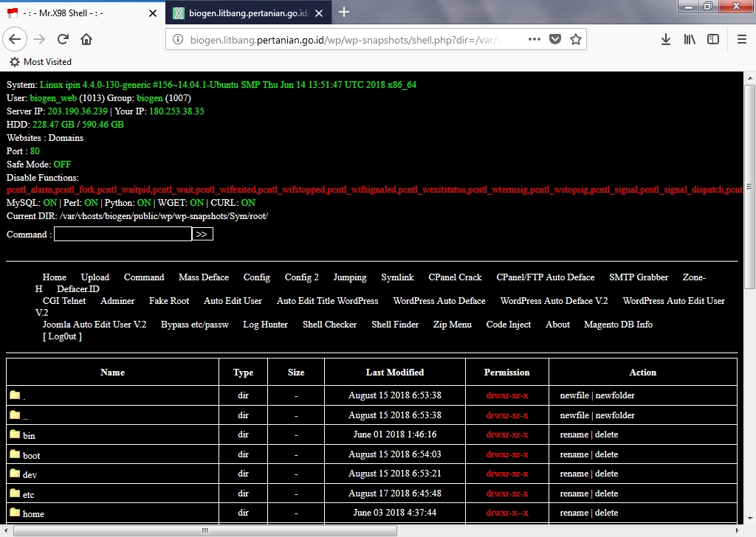756x537 pixels.
Task: Click the parent directory (..) folder icon
Action: [15, 415]
